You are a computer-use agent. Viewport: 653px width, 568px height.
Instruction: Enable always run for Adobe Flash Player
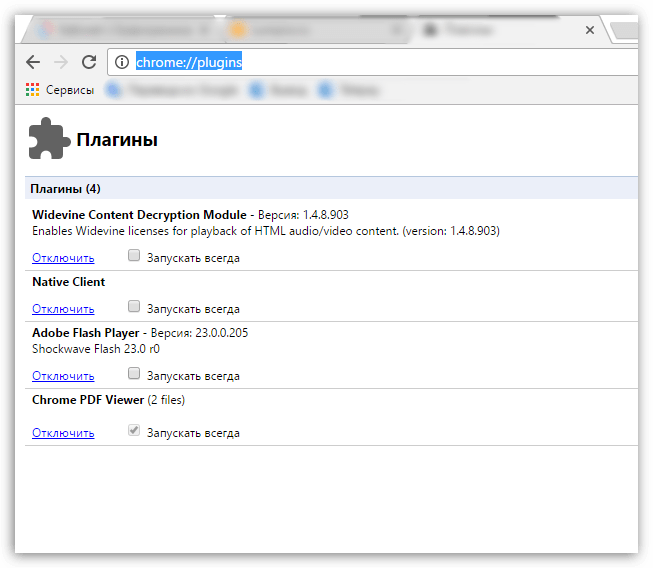tap(134, 373)
